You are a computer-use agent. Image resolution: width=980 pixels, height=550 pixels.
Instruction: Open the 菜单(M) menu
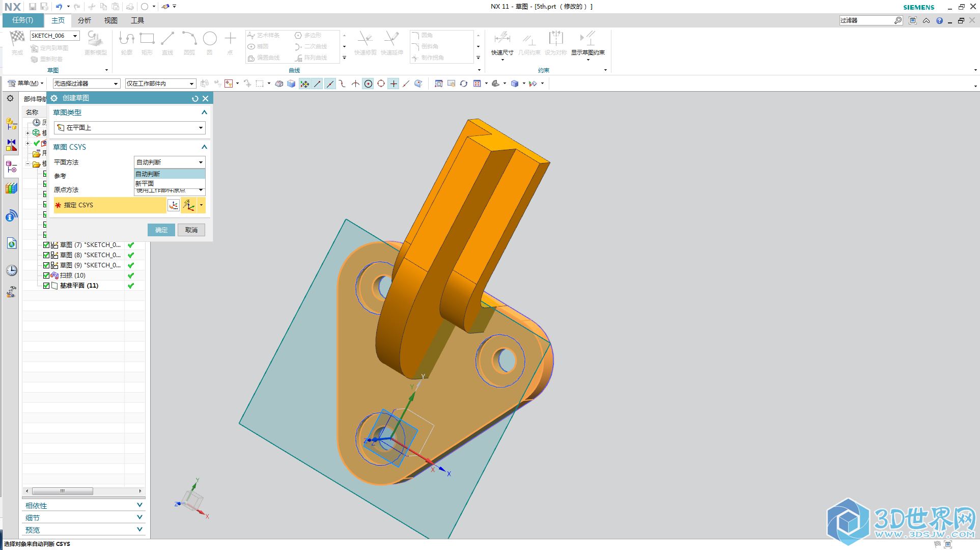pos(25,84)
